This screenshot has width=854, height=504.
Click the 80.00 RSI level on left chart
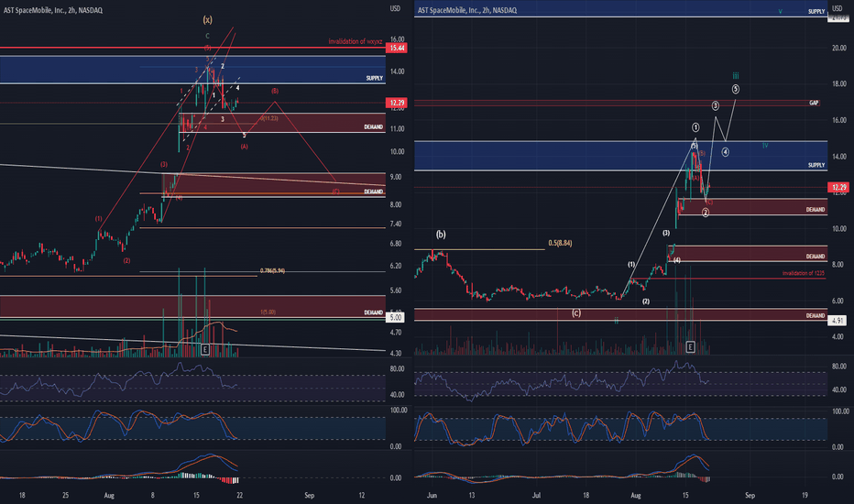[397, 369]
